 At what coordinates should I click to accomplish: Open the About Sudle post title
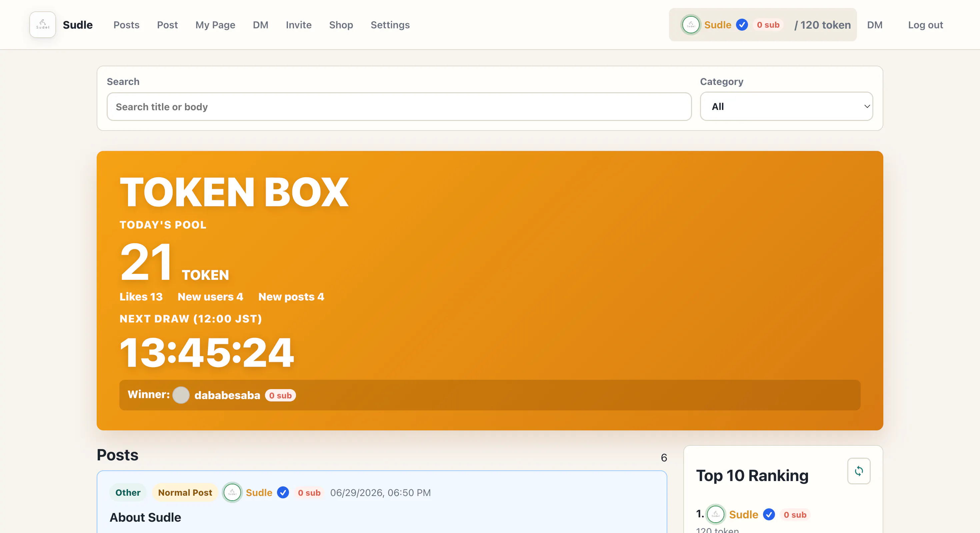click(145, 517)
